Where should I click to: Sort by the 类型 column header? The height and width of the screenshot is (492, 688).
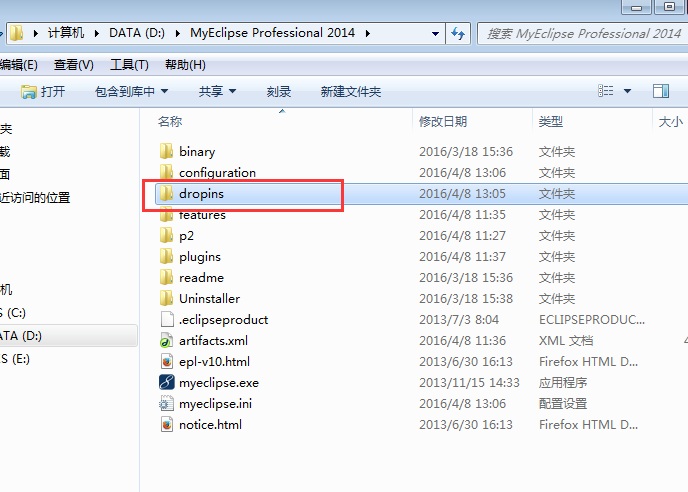point(551,121)
